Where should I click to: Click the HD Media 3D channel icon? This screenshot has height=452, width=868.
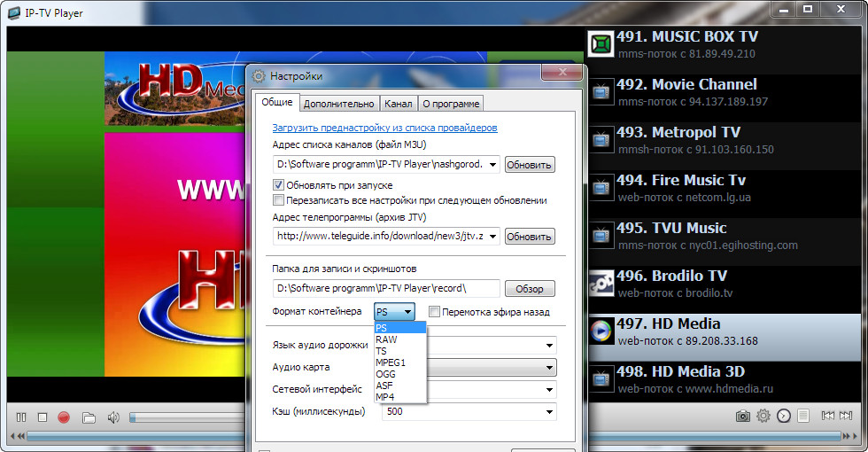pyautogui.click(x=601, y=379)
